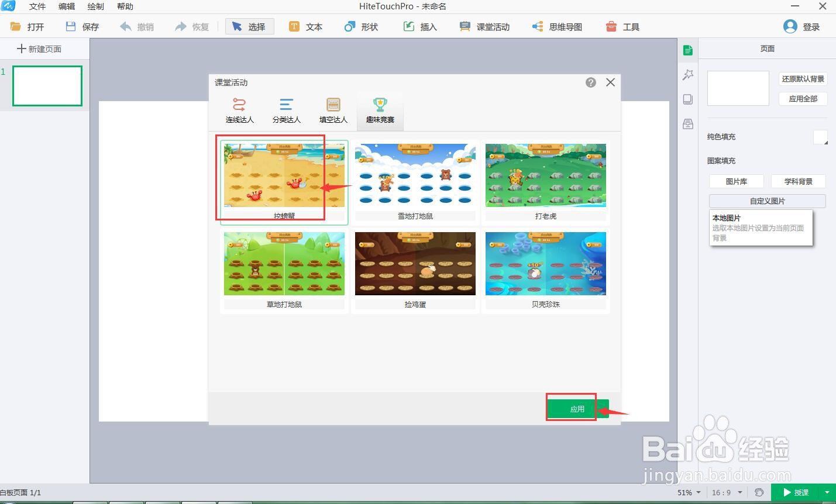Open the fourth sidebar panel icon

point(688,124)
